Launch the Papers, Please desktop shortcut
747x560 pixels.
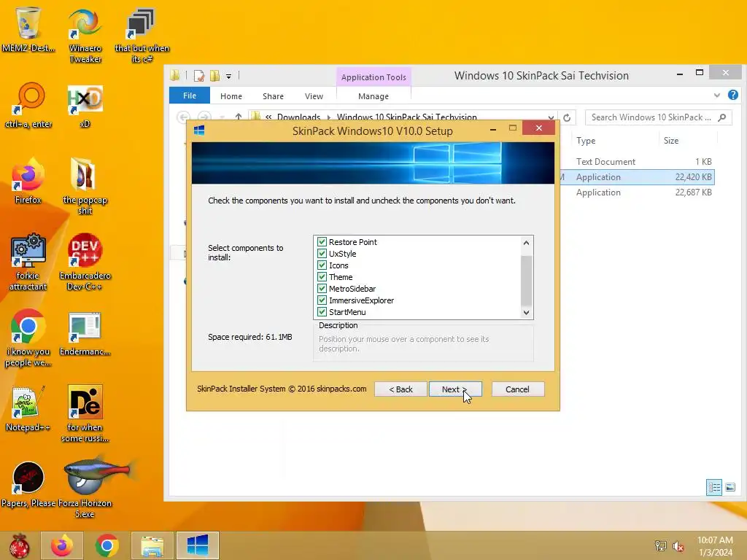tap(28, 484)
